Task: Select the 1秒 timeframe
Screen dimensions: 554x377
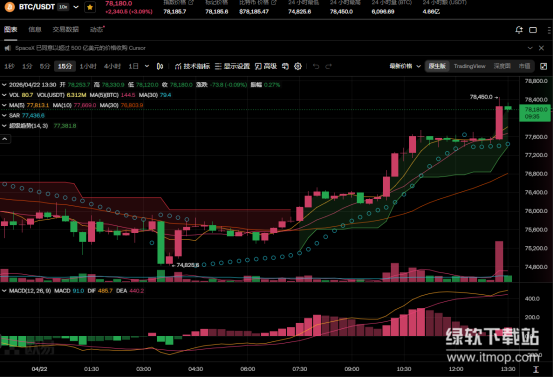Action: 9,66
